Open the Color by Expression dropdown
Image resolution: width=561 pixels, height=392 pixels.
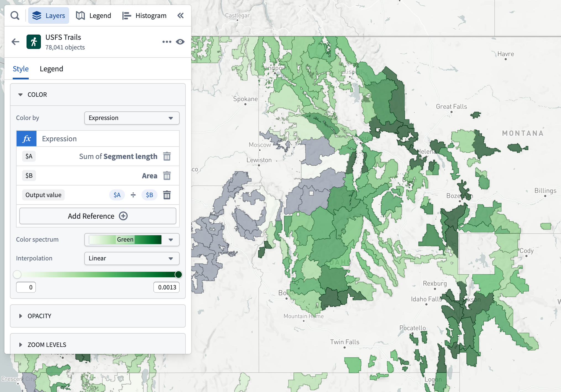pyautogui.click(x=132, y=118)
